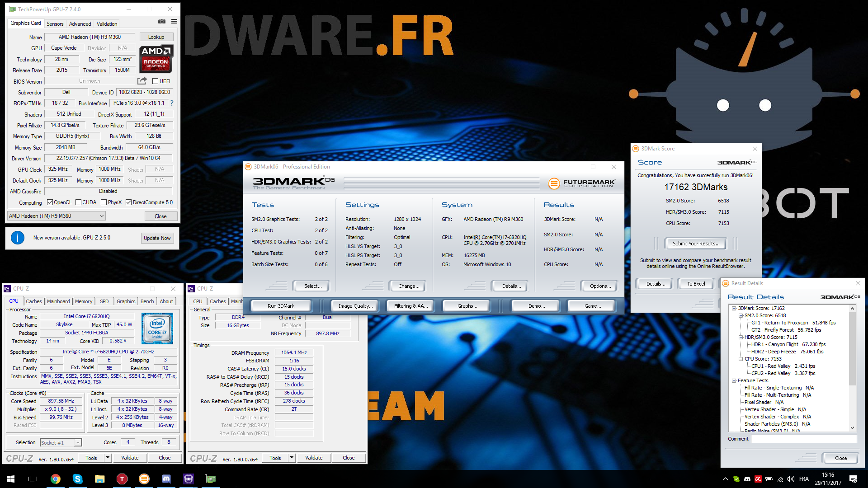Toggle the DirectCompute 5.0 checkbox
Viewport: 868px width, 488px height.
tap(128, 202)
